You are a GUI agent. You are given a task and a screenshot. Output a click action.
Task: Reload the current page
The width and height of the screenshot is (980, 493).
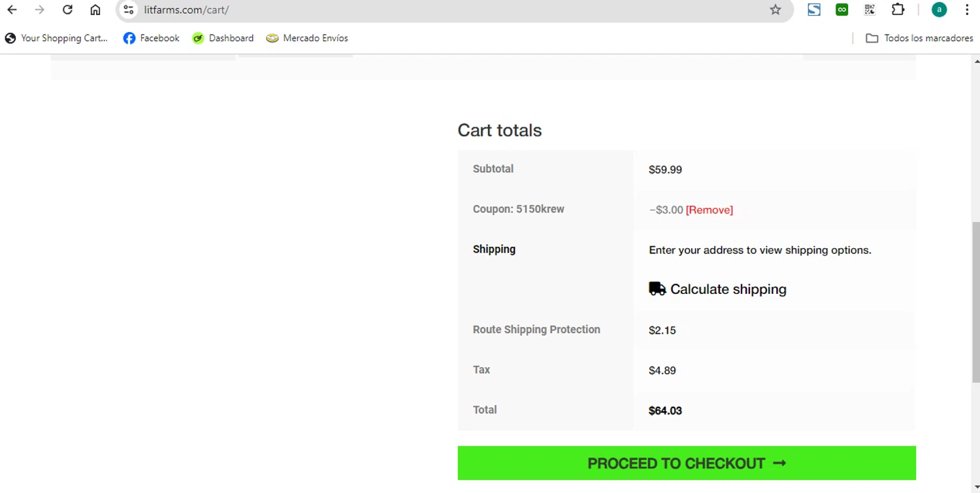click(x=67, y=10)
